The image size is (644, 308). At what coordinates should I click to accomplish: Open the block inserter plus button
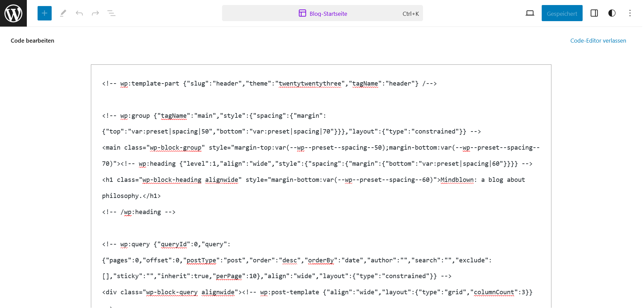(x=45, y=13)
